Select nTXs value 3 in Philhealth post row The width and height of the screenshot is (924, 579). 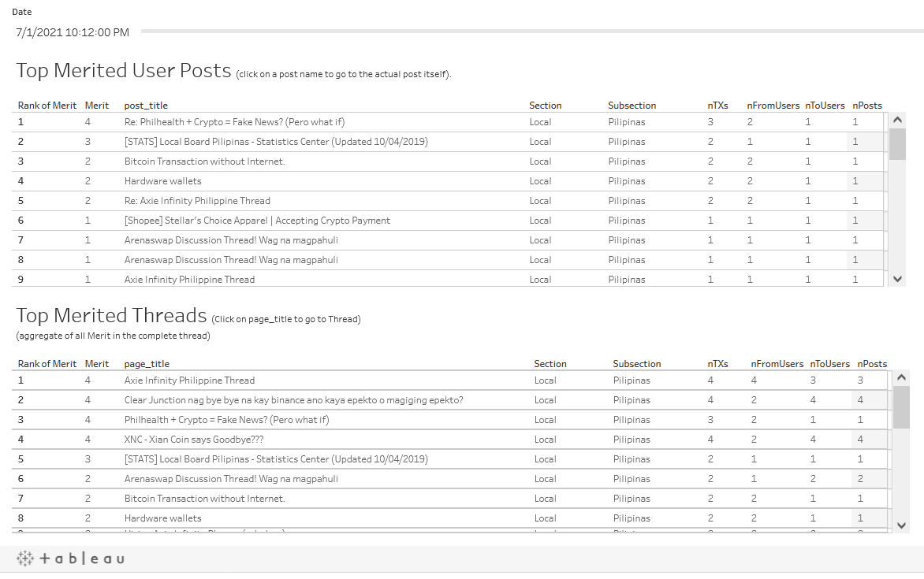pos(710,122)
